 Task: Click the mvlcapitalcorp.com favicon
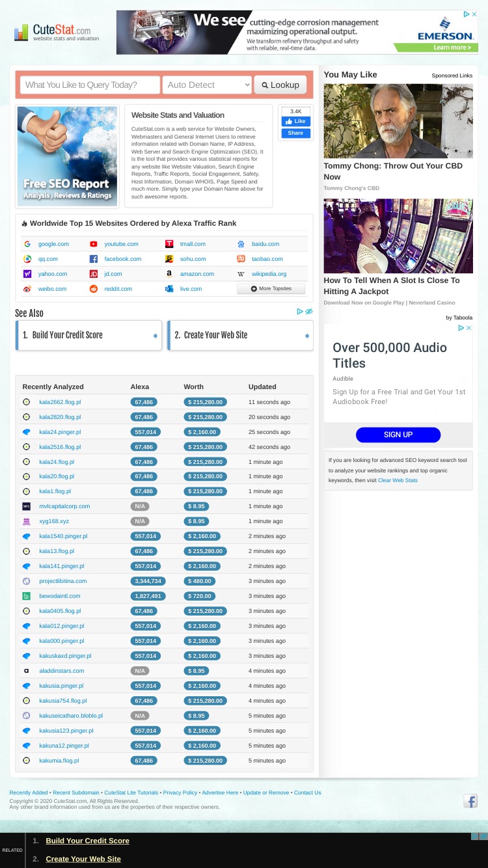point(26,506)
